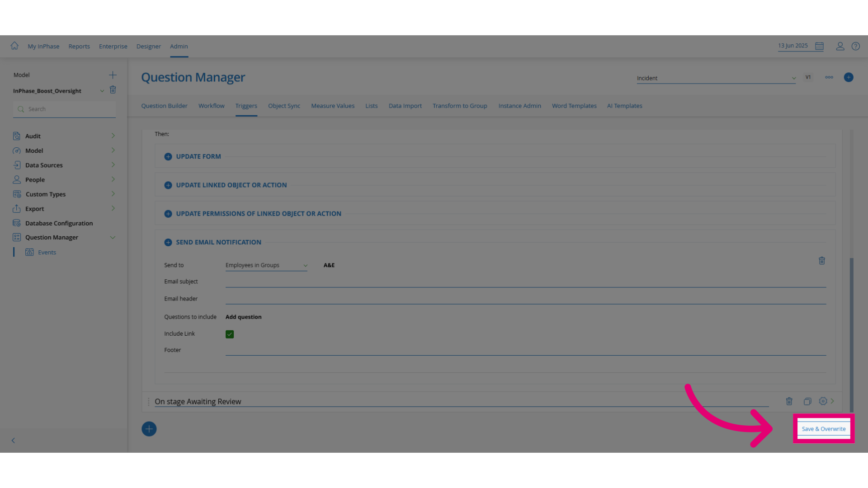The height and width of the screenshot is (488, 868).
Task: Click the Email header input field
Action: (526, 299)
